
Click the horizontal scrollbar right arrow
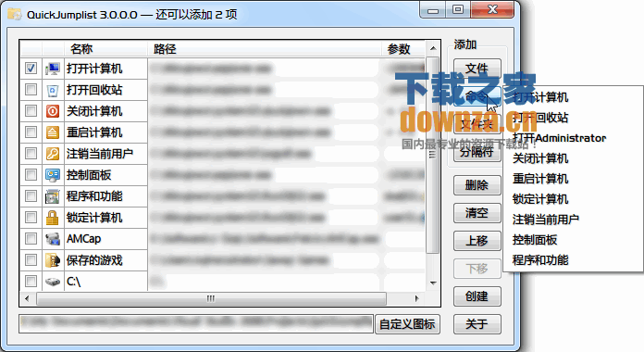(417, 298)
